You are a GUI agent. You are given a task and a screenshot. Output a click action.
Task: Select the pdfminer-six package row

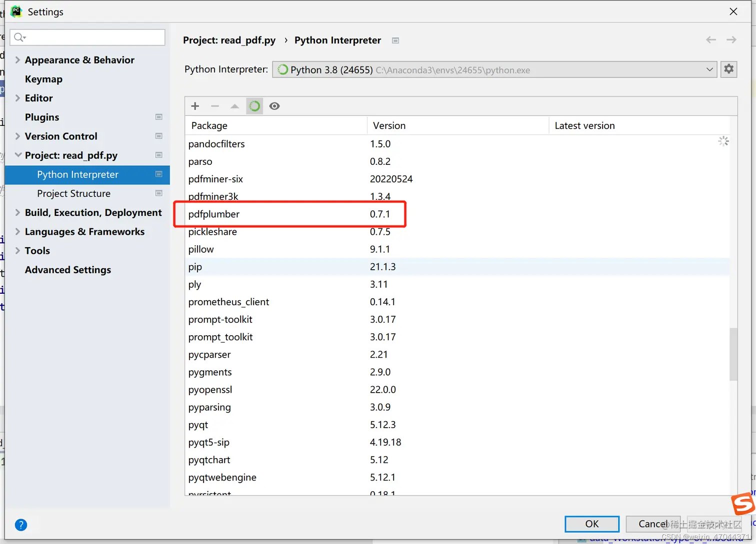pyautogui.click(x=457, y=179)
